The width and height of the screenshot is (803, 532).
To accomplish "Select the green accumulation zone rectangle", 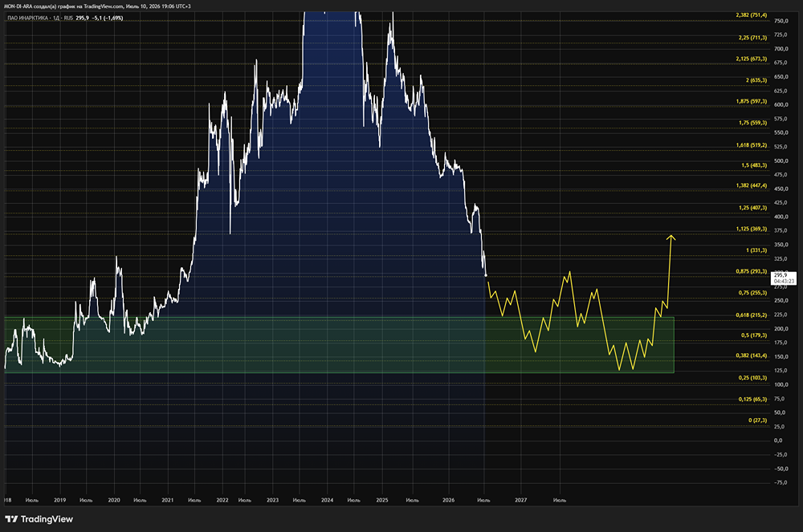I will click(339, 345).
